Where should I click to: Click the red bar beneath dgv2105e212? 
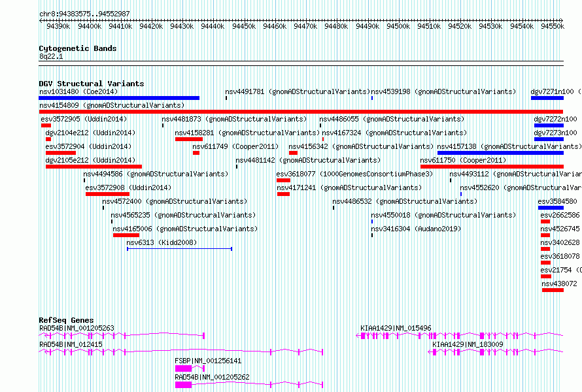(x=94, y=167)
